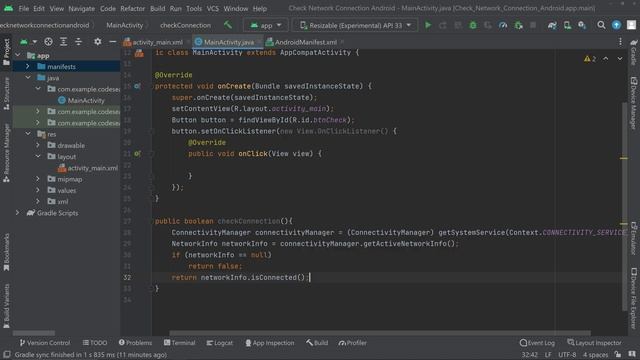Expand the mipmap folder

point(38,179)
